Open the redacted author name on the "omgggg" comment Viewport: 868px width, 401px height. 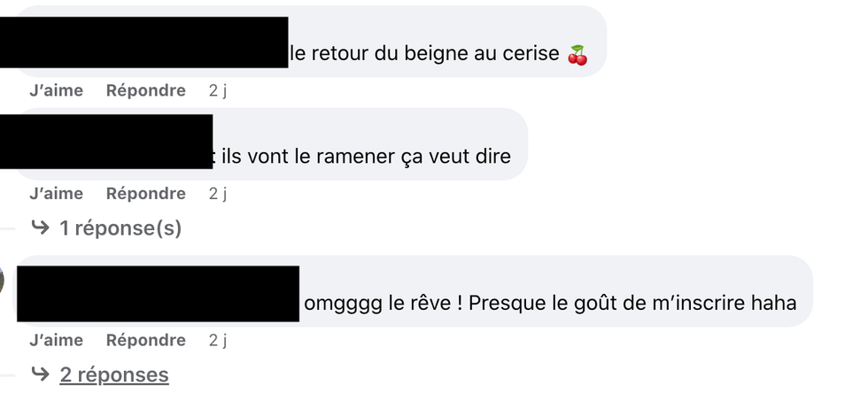159,294
